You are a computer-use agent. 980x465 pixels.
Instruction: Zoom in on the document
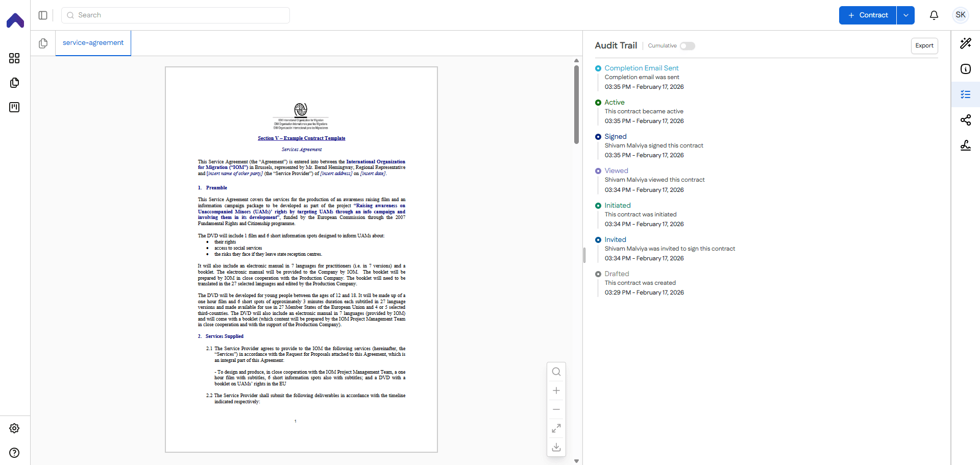(x=556, y=390)
